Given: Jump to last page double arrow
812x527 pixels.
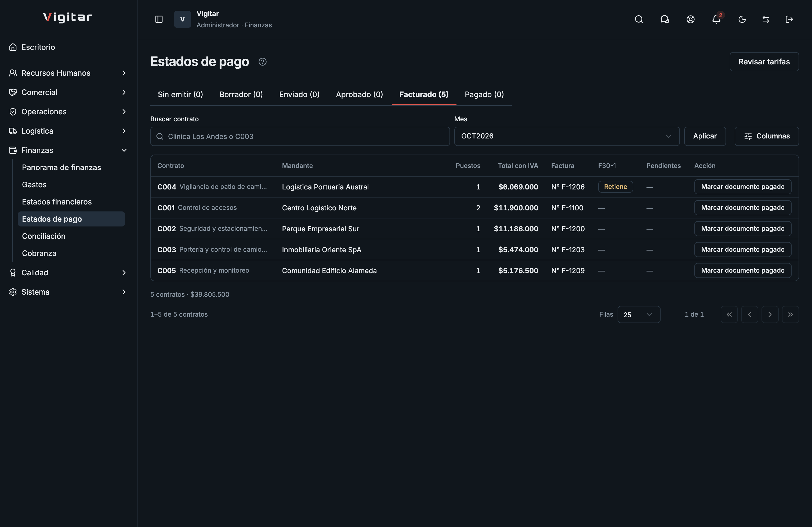Looking at the screenshot, I should coord(790,314).
